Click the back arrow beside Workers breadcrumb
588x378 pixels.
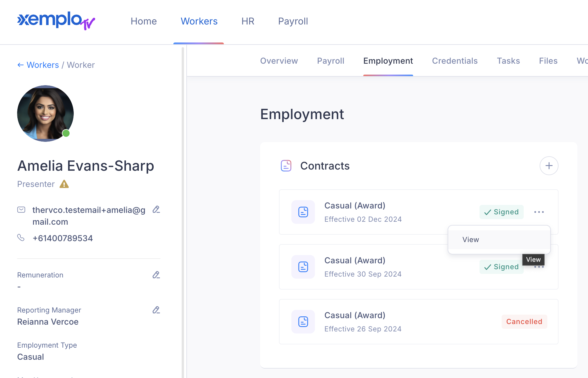pyautogui.click(x=21, y=65)
